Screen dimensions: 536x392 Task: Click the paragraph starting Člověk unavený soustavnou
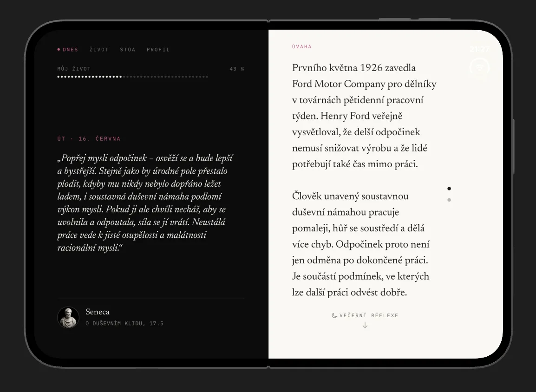pyautogui.click(x=360, y=244)
